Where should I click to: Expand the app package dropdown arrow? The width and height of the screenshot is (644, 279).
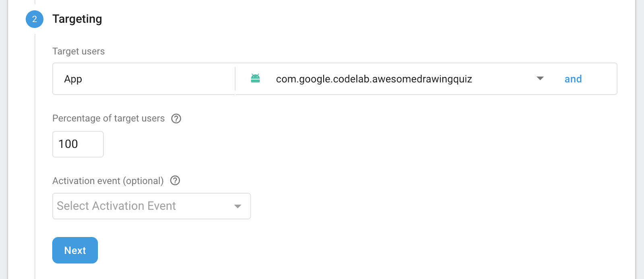click(x=540, y=79)
